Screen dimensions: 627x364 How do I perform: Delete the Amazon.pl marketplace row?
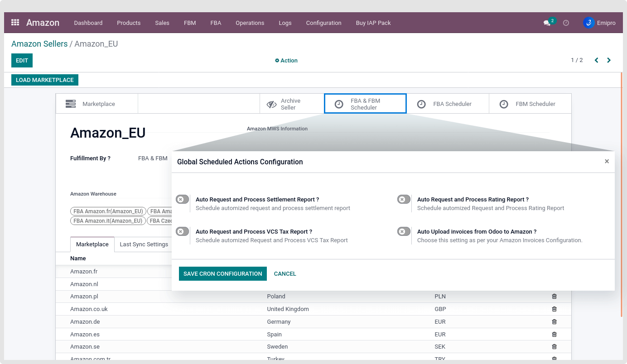[554, 297]
